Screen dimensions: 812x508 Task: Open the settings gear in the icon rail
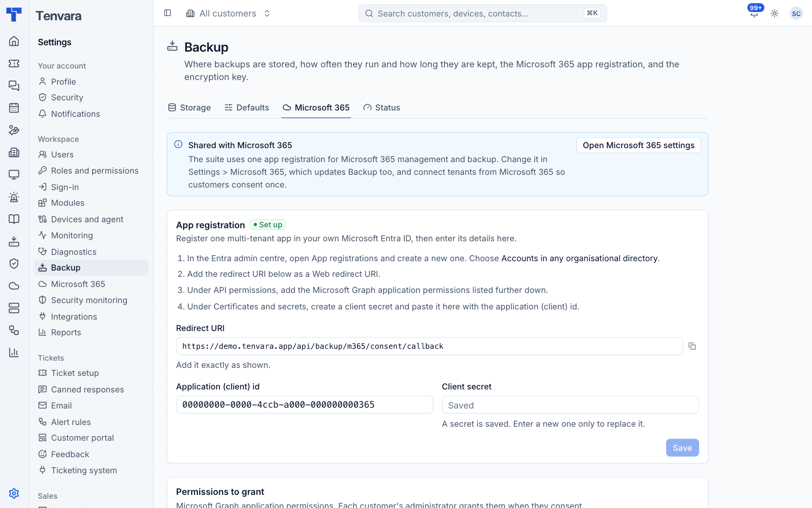(14, 493)
